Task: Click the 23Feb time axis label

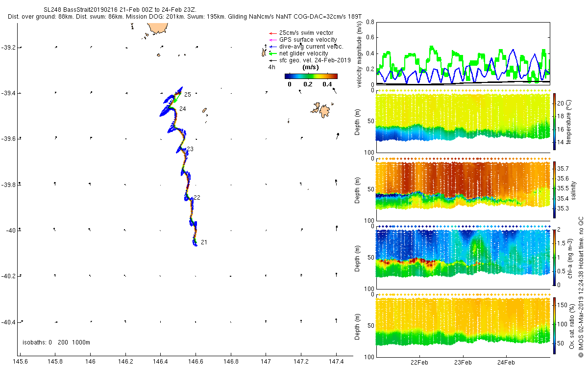Action: point(463,363)
